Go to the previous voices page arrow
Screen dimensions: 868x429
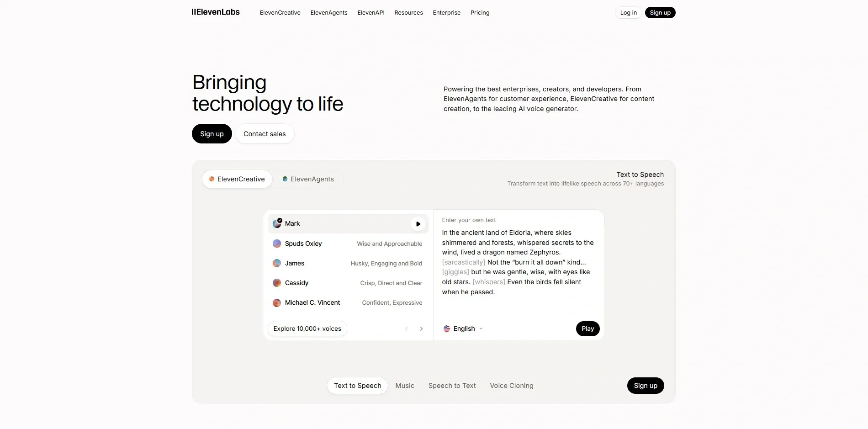(x=406, y=329)
